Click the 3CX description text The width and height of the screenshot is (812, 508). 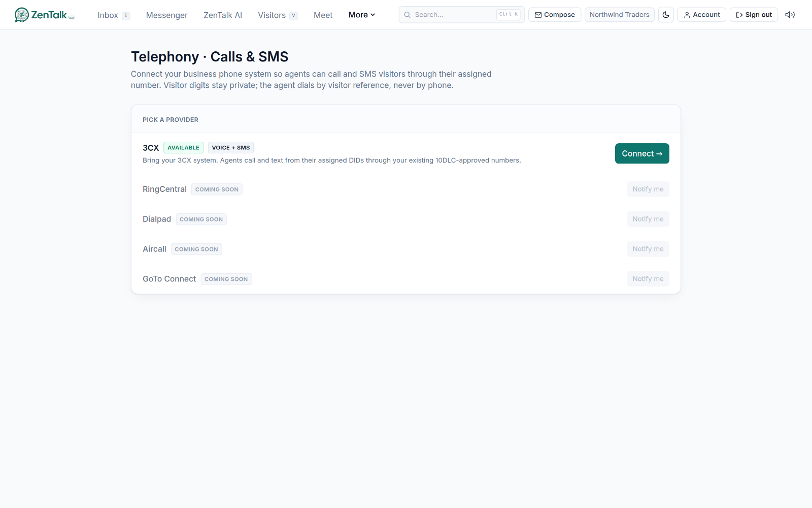[332, 161]
